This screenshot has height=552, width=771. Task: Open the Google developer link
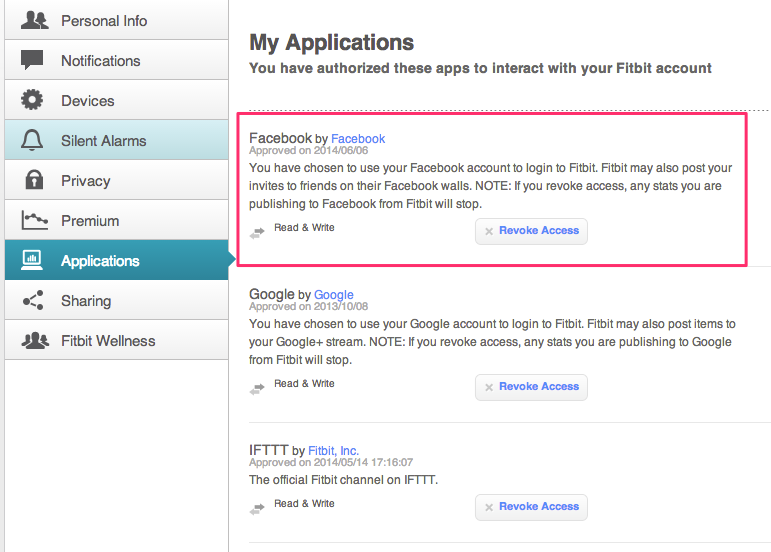point(333,294)
